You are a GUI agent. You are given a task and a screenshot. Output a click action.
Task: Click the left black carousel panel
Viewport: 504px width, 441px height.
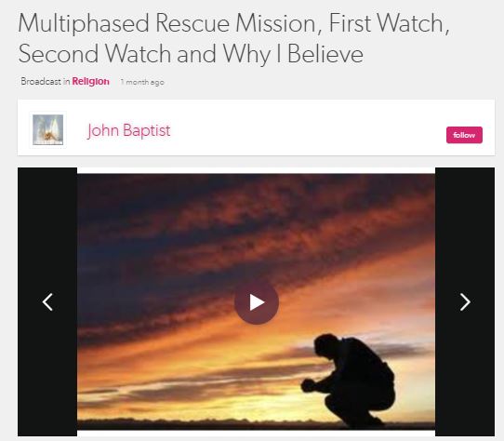point(47,301)
